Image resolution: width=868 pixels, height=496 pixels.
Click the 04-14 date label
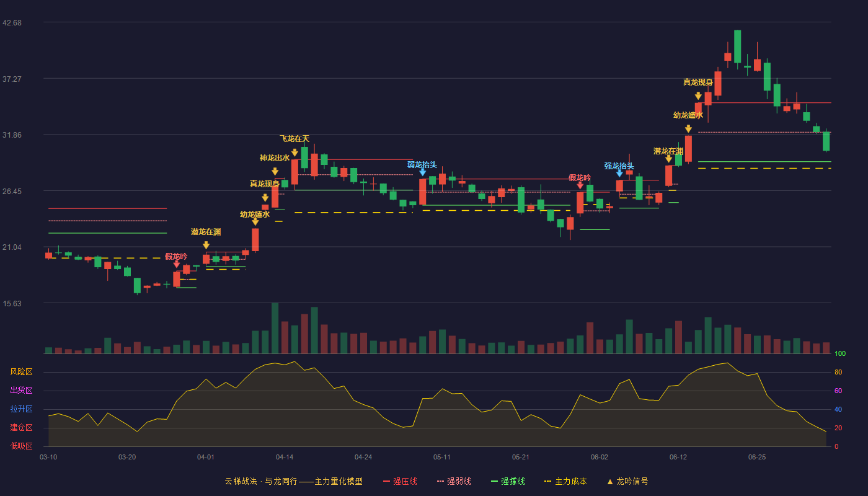[285, 457]
